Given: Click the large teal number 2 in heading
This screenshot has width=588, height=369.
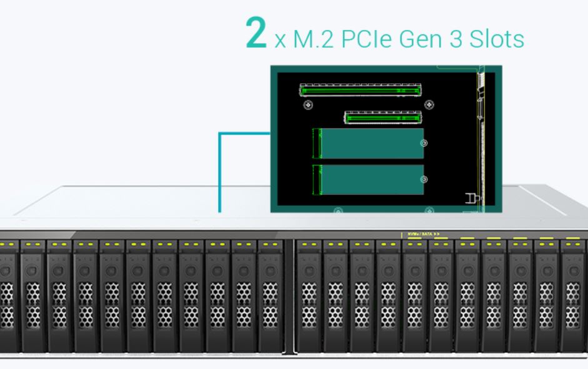Looking at the screenshot, I should [257, 35].
